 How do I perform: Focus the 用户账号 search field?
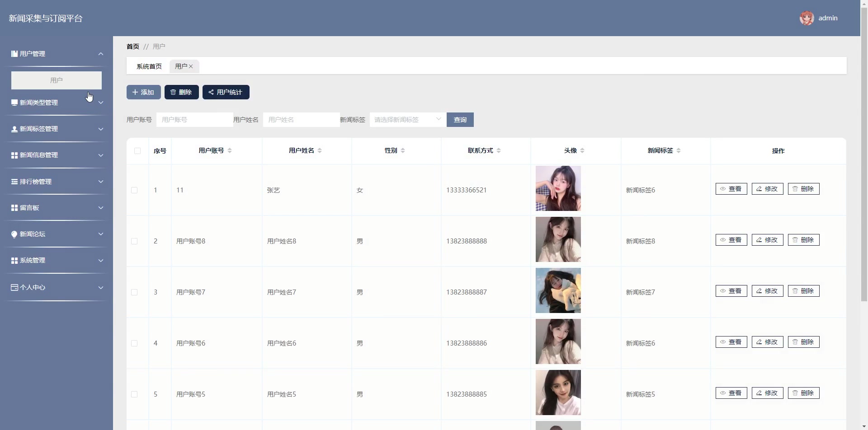(195, 120)
